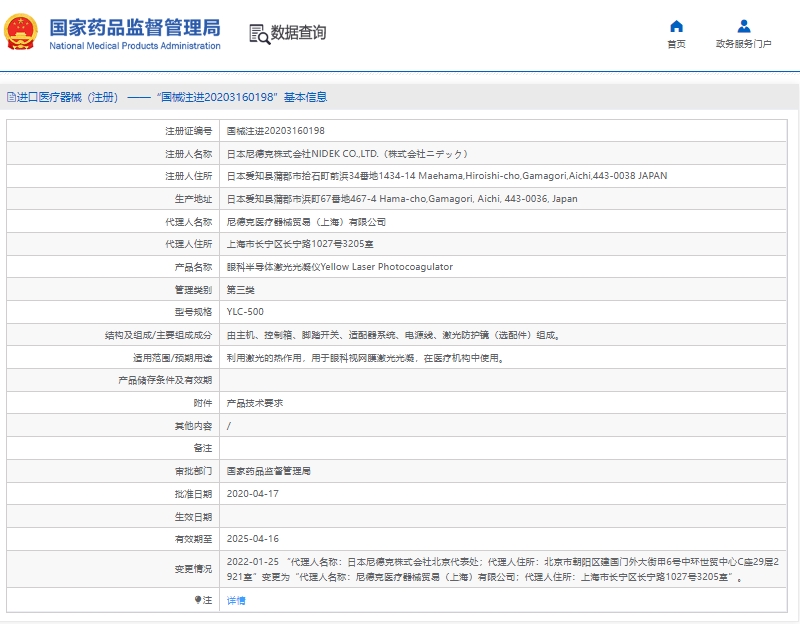Click National Medical Products Administration title
The image size is (800, 624).
click(135, 45)
